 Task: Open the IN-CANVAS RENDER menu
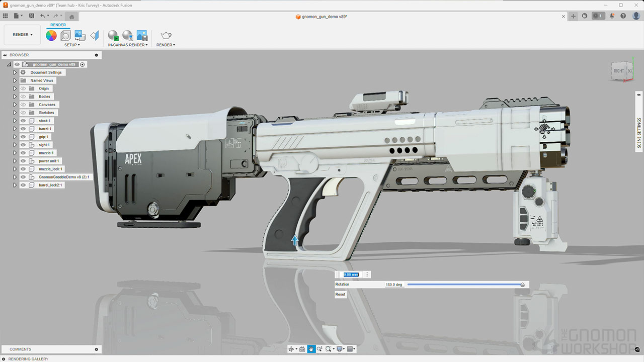click(127, 45)
